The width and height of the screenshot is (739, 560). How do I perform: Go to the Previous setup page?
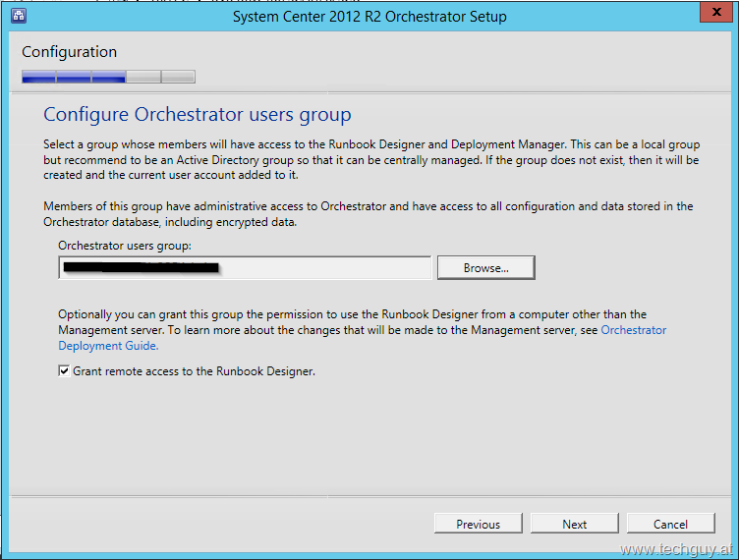click(478, 524)
